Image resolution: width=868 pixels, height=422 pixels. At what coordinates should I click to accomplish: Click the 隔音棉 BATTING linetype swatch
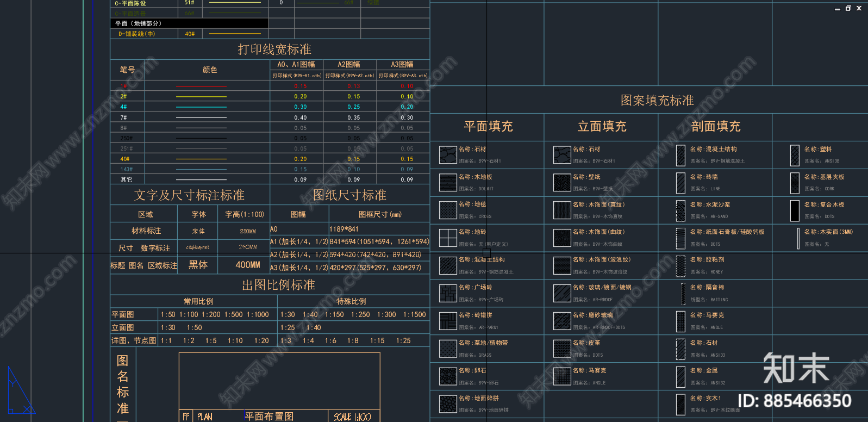[683, 294]
